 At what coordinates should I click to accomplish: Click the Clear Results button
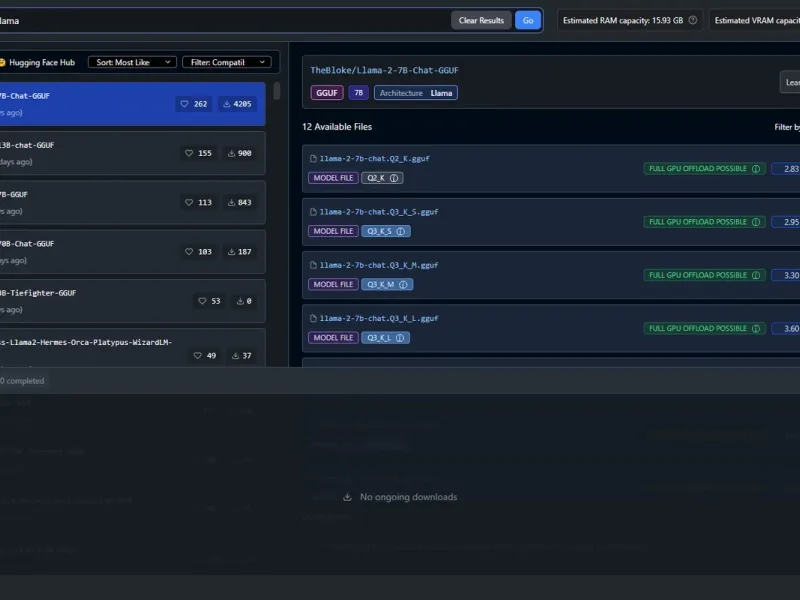pos(481,20)
